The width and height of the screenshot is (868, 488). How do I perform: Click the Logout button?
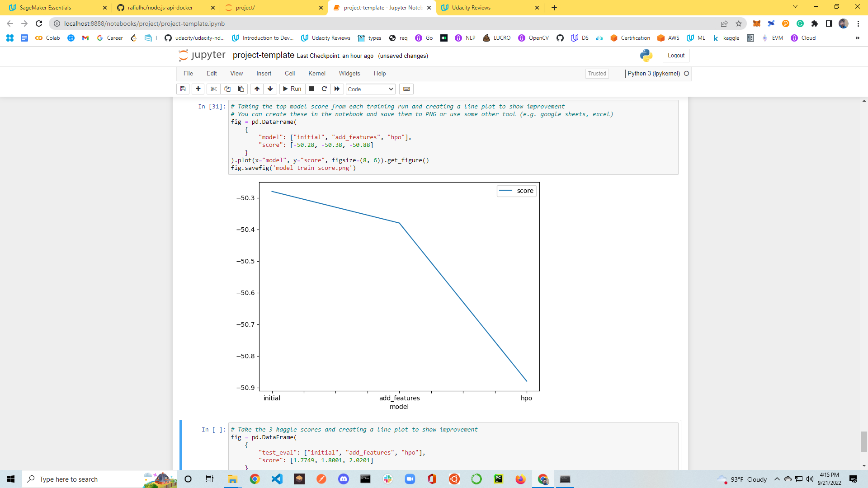676,56
